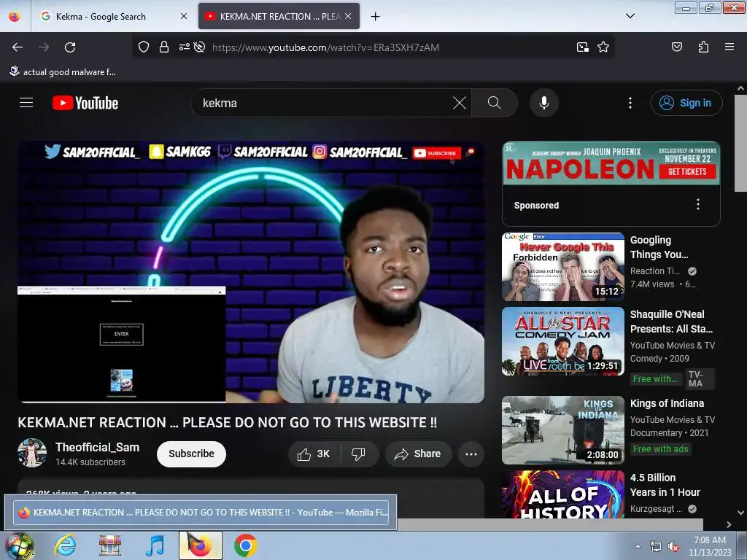Image resolution: width=747 pixels, height=560 pixels.
Task: Launch Google Chrome from the taskbar
Action: [245, 545]
